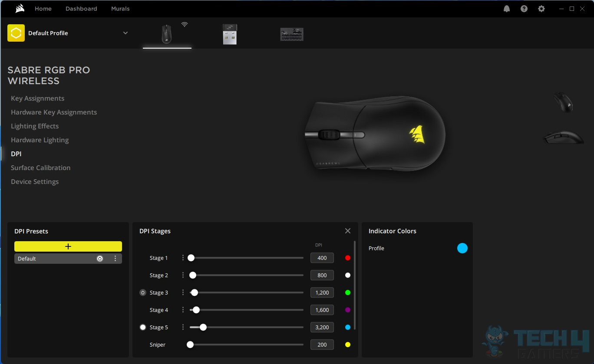Open Lighting Effects section
The width and height of the screenshot is (594, 364).
pos(35,126)
